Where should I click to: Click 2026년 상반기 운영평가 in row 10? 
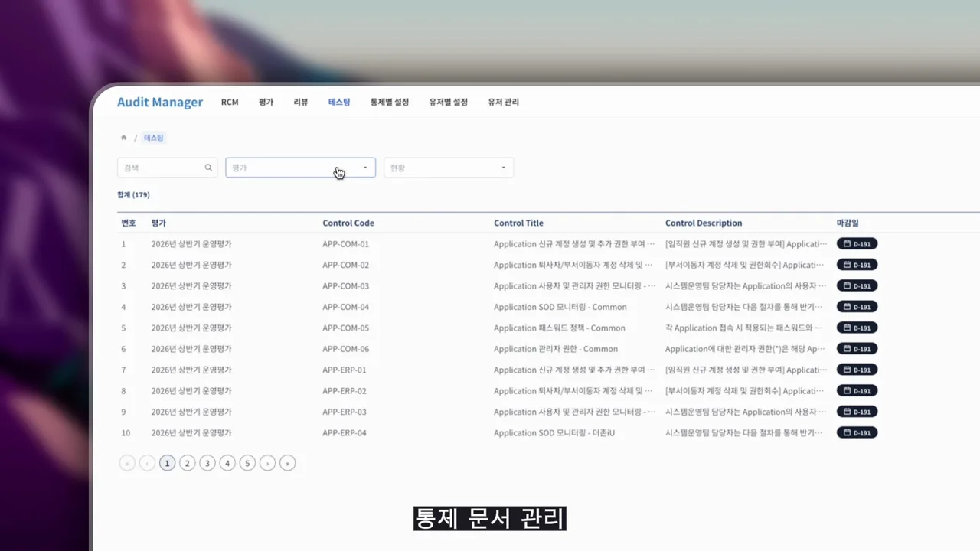191,433
